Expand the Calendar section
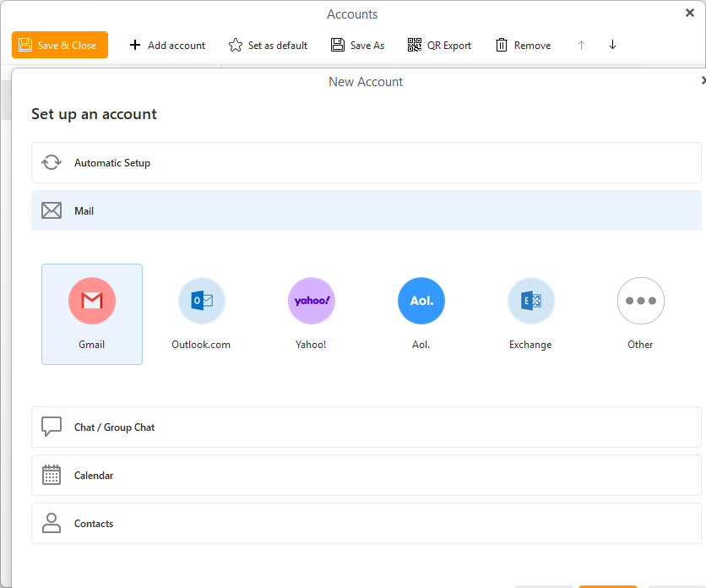This screenshot has height=588, width=706. [366, 476]
